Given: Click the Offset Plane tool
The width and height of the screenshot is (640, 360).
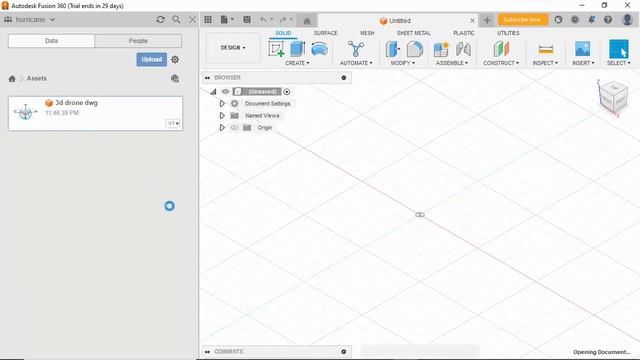Looking at the screenshot, I should point(501,49).
